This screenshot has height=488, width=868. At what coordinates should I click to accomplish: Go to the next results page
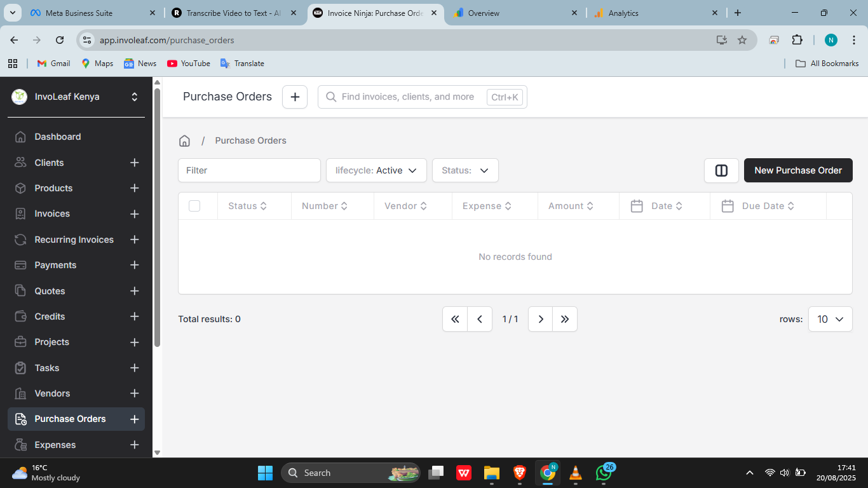540,319
